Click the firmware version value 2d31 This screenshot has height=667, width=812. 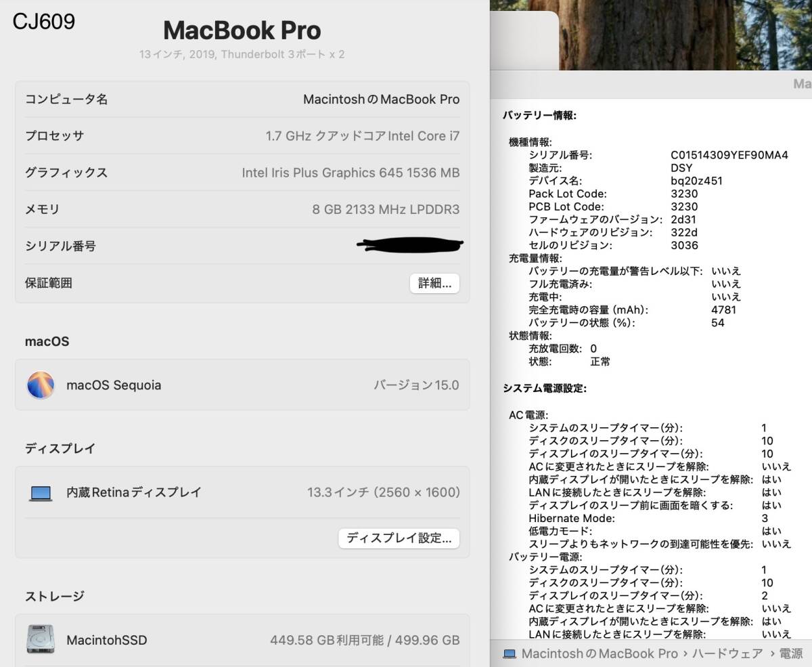click(683, 219)
